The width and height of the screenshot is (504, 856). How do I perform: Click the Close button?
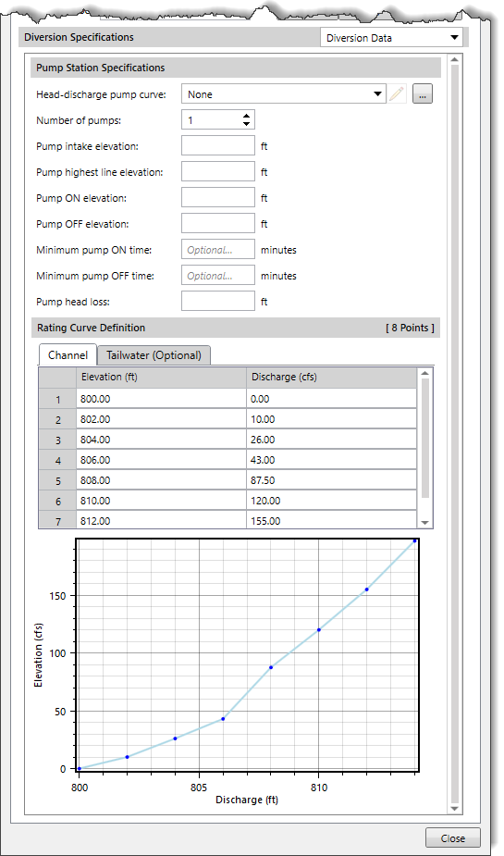click(x=453, y=838)
